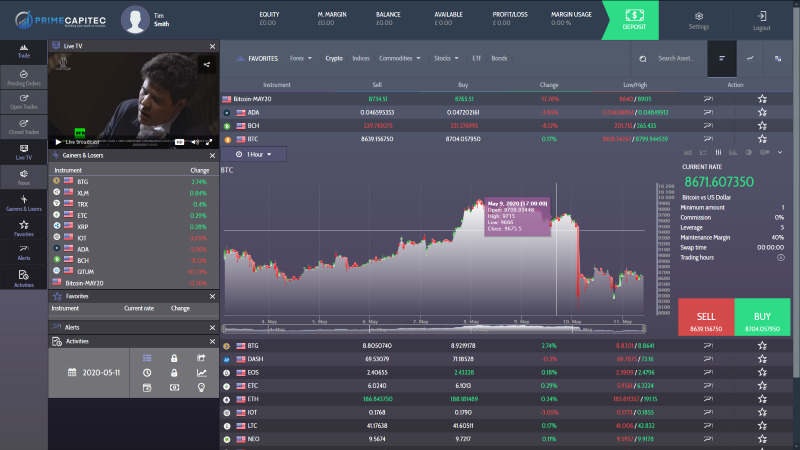This screenshot has height=450, width=800.
Task: Set a price alert for ADA row
Action: [708, 112]
